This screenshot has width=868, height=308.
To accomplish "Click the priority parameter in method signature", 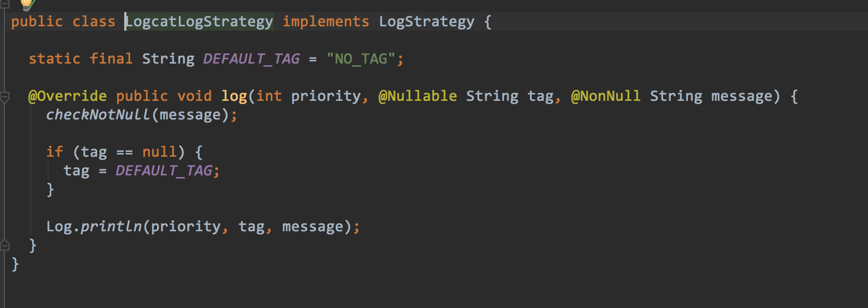I will point(326,96).
